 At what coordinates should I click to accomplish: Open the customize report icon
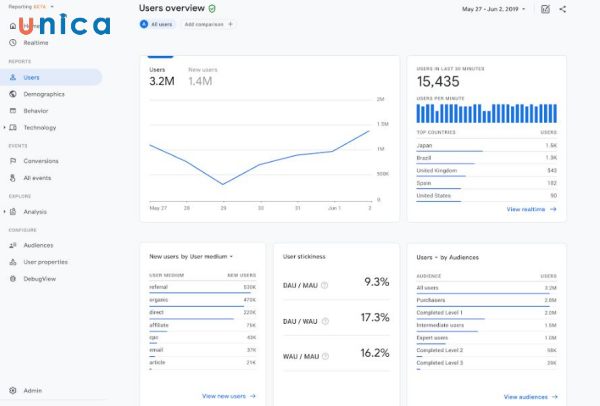[x=545, y=9]
